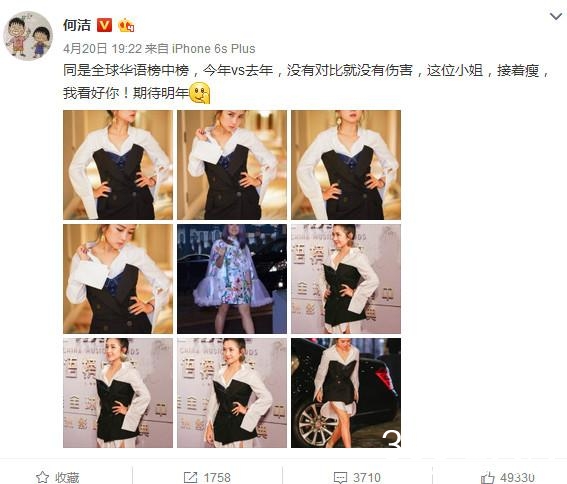Open the first photo in top row
567x484 pixels.
point(118,165)
